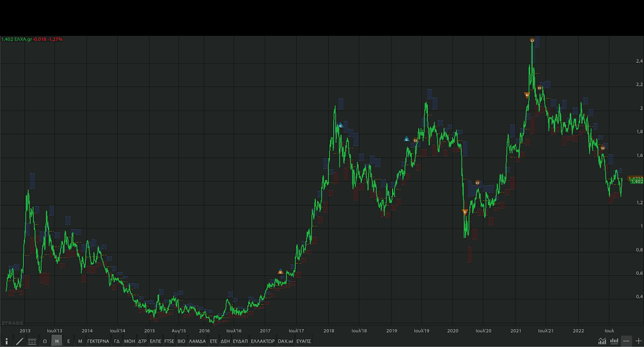Click the Ιουλ'14 time axis label
644x347 pixels.
(118, 330)
